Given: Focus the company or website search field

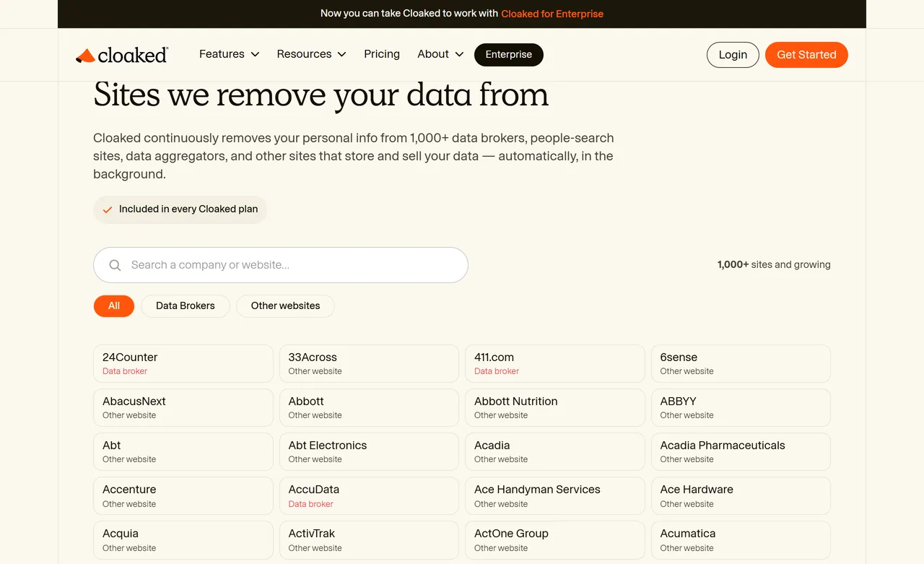Looking at the screenshot, I should 281,265.
